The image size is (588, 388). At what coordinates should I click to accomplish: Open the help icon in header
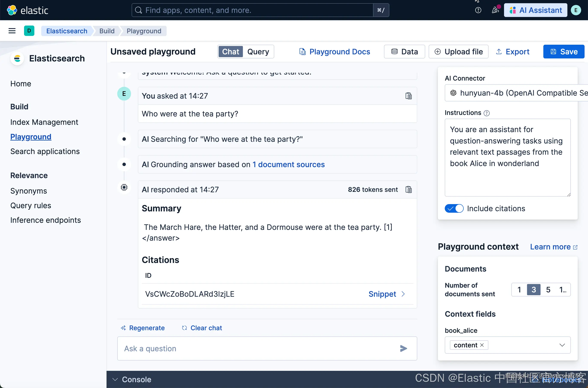point(478,10)
